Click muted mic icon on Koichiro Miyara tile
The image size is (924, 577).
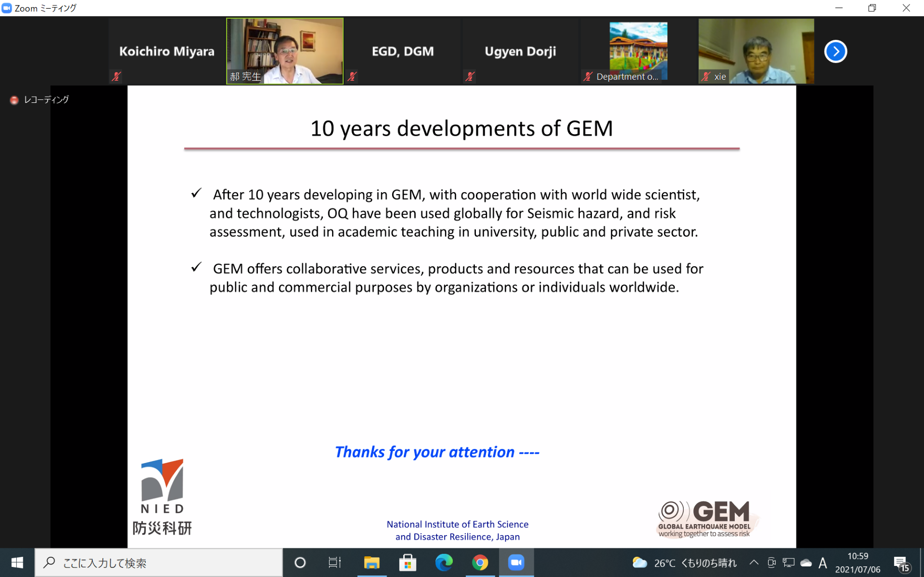click(117, 77)
